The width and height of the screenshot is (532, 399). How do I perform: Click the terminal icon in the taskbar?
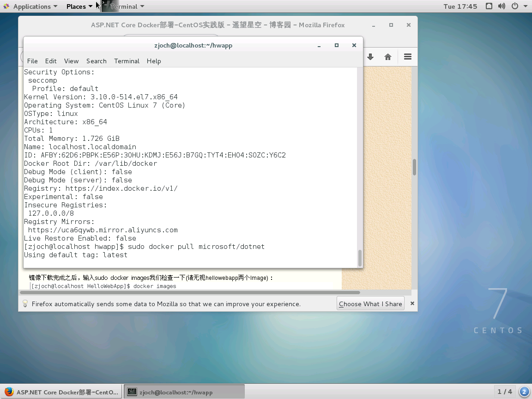point(132,392)
